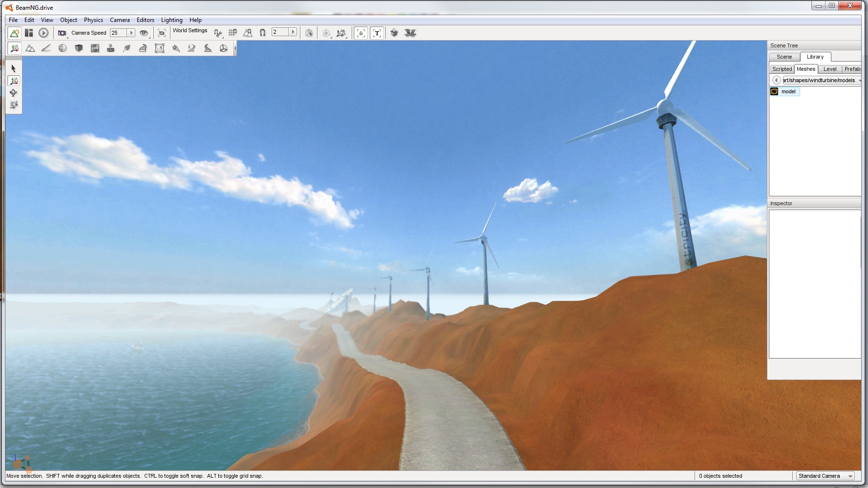This screenshot has height=488, width=868.
Task: Open the View menu
Action: 47,20
